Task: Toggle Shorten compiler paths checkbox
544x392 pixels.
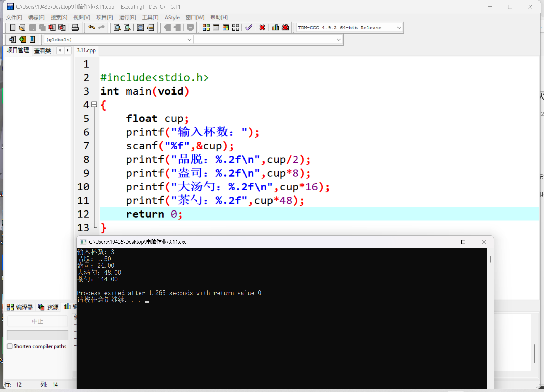Action: 10,346
